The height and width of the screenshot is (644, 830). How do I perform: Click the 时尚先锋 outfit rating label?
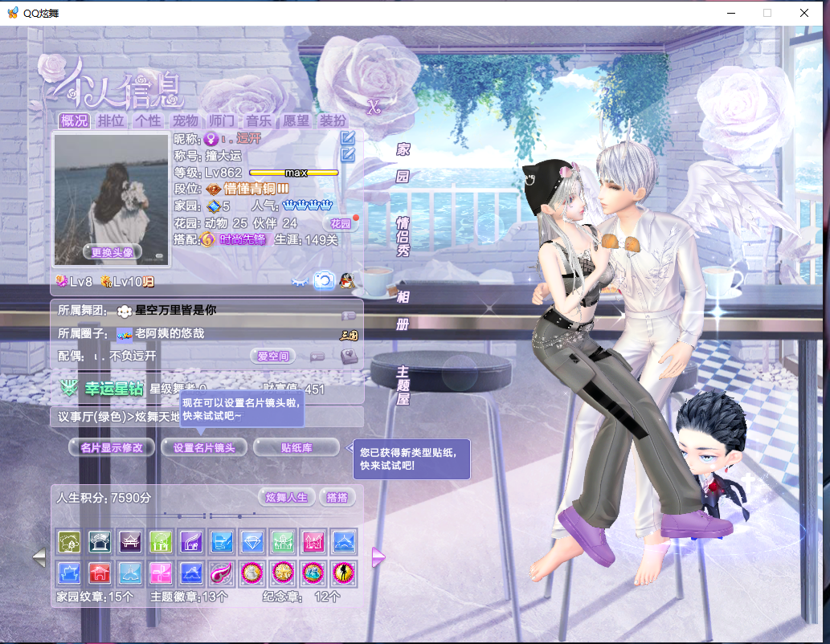(x=243, y=240)
